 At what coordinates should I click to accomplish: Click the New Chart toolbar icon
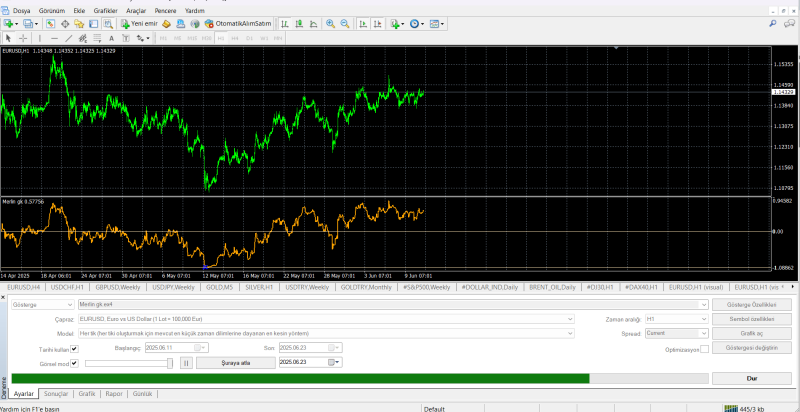[9, 23]
